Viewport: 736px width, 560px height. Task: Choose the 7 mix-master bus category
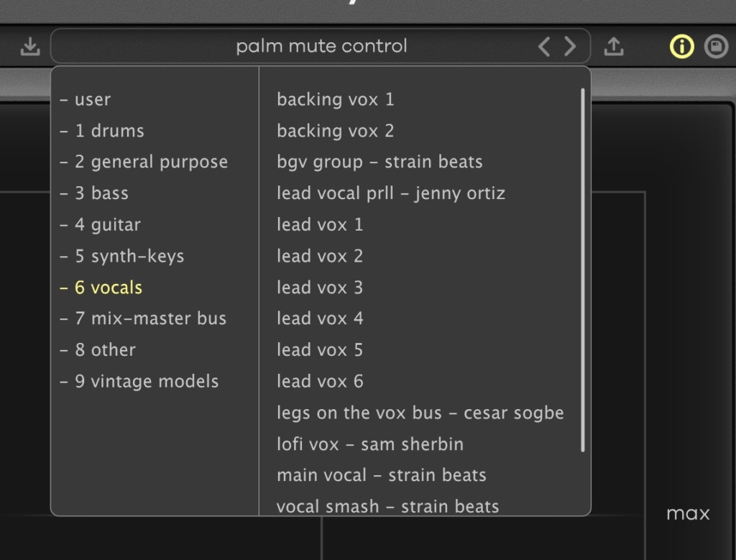[x=149, y=318]
